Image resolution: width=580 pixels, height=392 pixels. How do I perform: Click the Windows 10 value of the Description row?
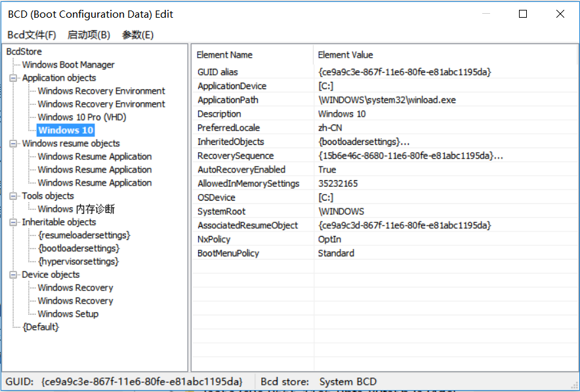point(342,114)
